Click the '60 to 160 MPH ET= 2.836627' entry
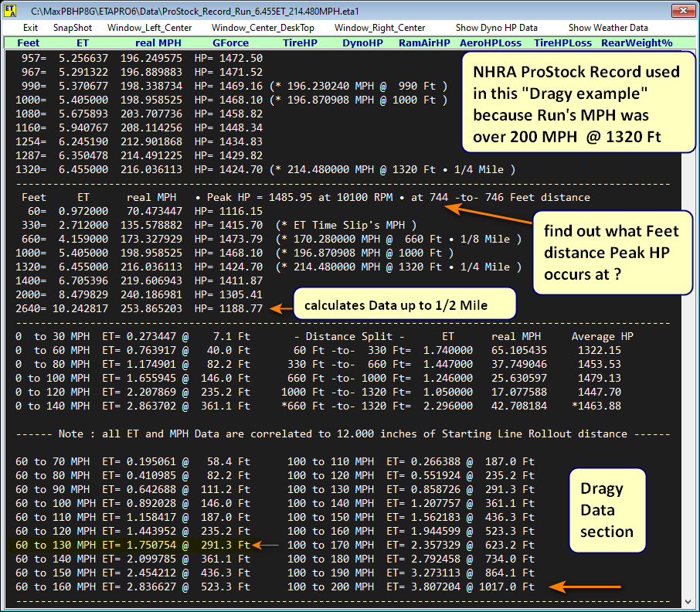The width and height of the screenshot is (700, 612). point(133,586)
